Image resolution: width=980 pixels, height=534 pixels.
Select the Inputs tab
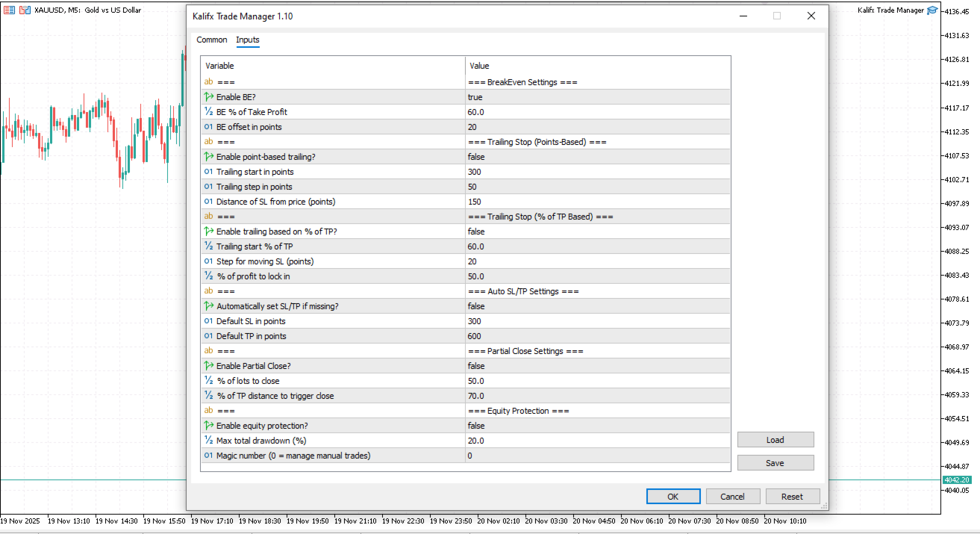point(248,40)
